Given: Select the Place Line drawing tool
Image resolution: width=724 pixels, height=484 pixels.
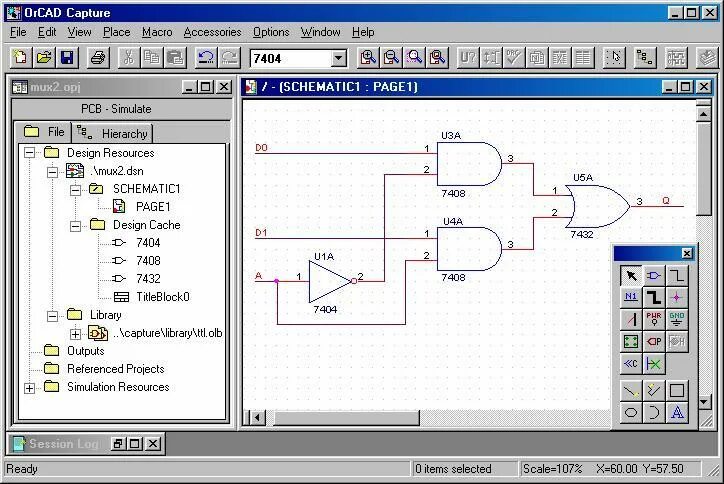Looking at the screenshot, I should [x=631, y=391].
